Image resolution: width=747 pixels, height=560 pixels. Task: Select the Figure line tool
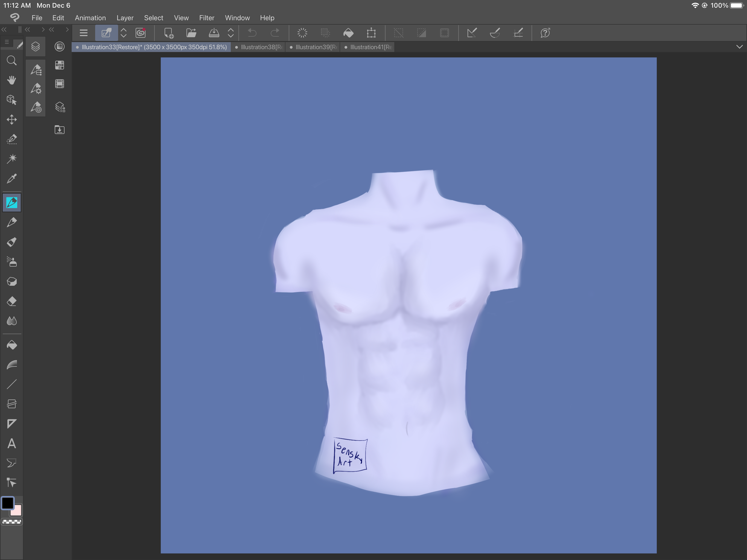click(12, 384)
